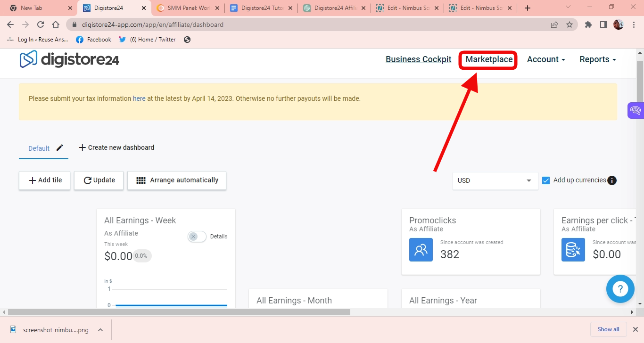
Task: Click the share page icon in address bar
Action: [x=554, y=24]
